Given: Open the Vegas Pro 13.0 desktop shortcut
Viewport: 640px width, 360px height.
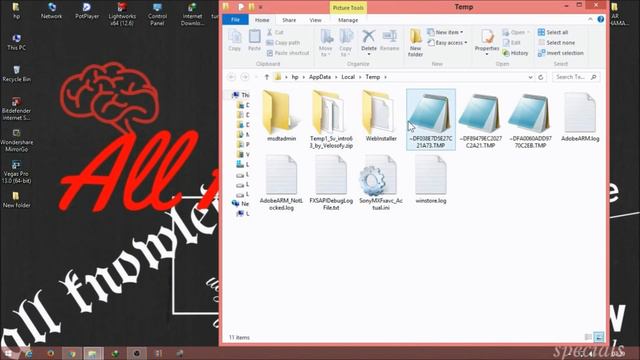Looking at the screenshot, I should [x=16, y=172].
